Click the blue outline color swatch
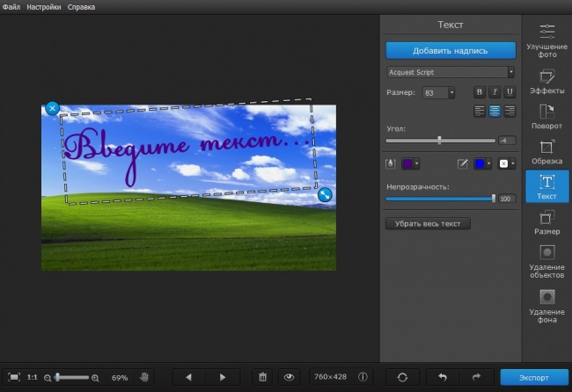Viewport: 572px width, 392px height. tap(480, 163)
